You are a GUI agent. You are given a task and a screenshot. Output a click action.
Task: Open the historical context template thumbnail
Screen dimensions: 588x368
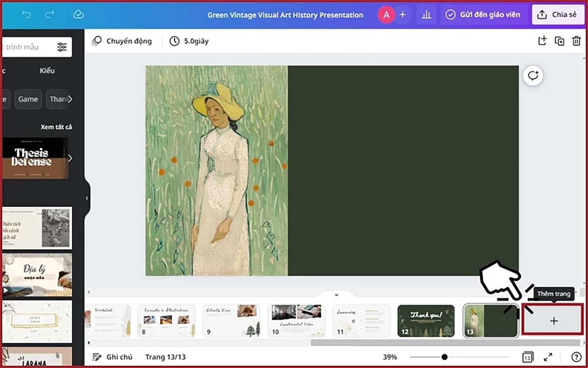pos(37,228)
